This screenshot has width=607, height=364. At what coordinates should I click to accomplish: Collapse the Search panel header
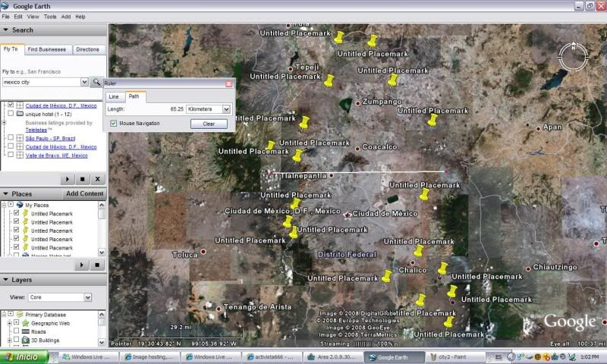[6, 30]
